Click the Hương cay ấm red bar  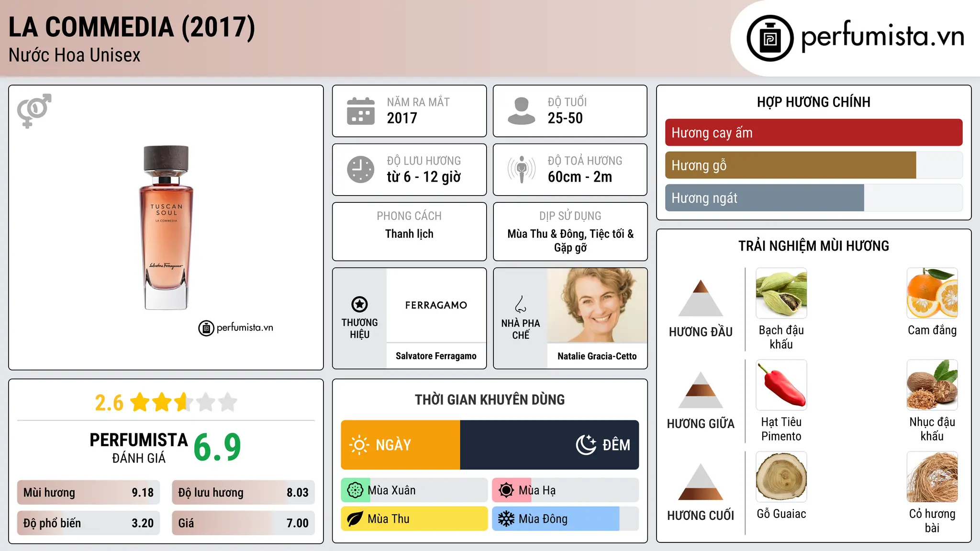[x=813, y=132]
